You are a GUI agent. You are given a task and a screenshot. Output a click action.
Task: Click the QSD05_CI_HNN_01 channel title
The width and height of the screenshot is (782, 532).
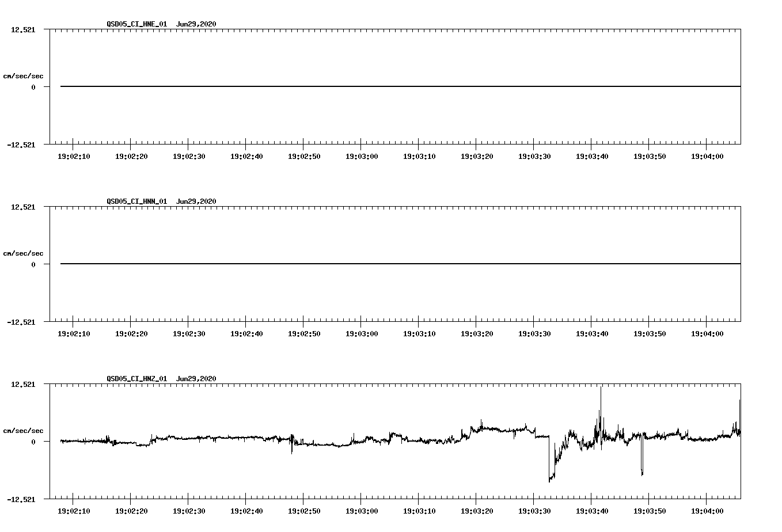click(x=137, y=202)
